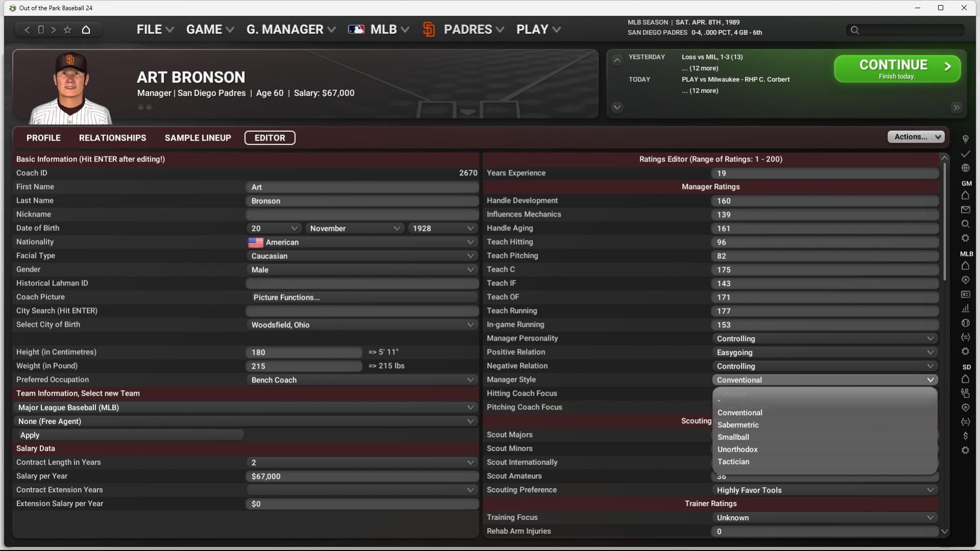Click the search box in the top bar
The width and height of the screenshot is (980, 551).
[x=905, y=30]
